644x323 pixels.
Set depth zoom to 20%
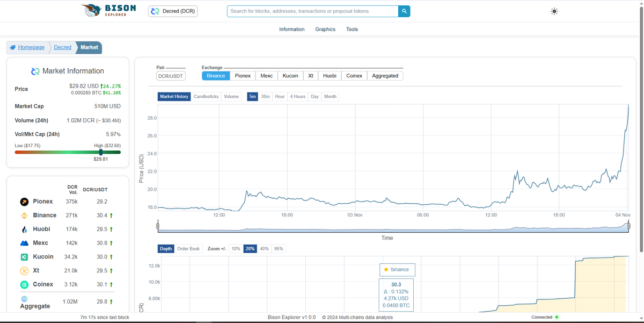[250, 249]
